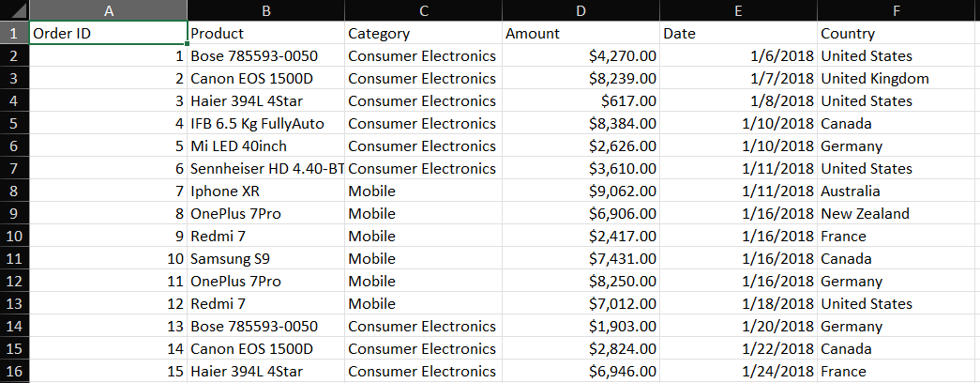The image size is (980, 383).
Task: Select row 8 header
Action: point(14,191)
